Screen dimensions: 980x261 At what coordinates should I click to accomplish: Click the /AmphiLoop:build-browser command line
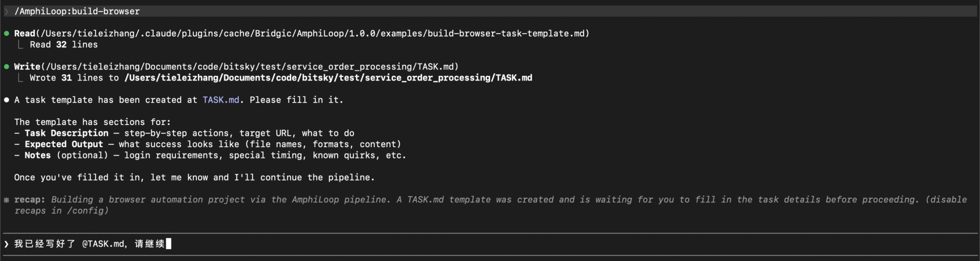(77, 11)
